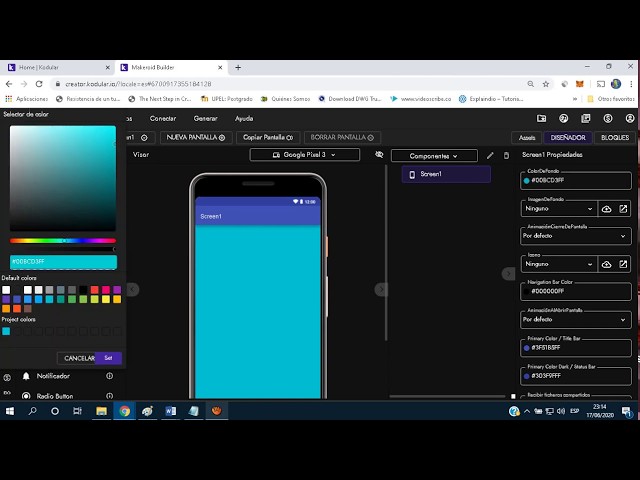Open the dollar monetization icon

click(608, 118)
